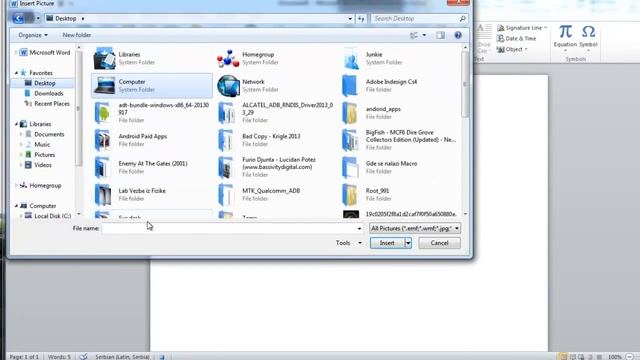Click the search magnifier icon
This screenshot has width=640, height=360.
click(x=462, y=19)
